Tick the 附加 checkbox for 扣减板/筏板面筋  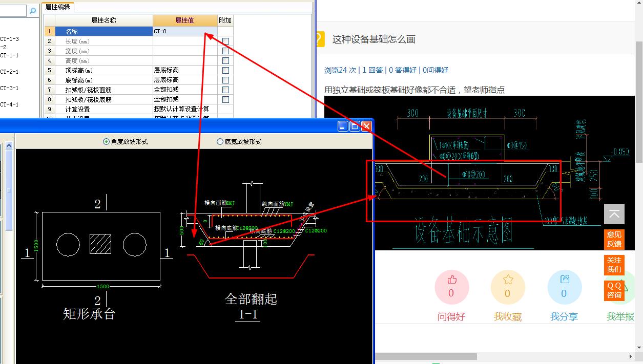click(225, 90)
